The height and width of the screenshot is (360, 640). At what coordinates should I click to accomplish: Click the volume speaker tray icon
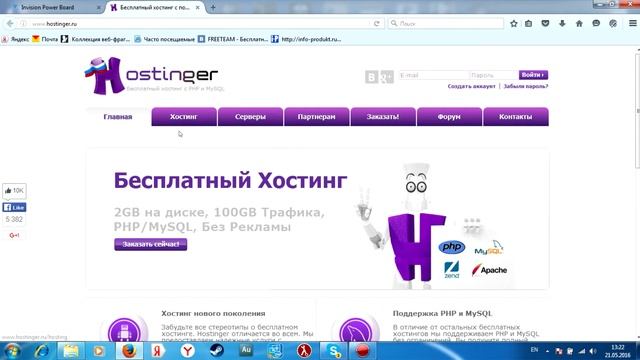tap(593, 351)
